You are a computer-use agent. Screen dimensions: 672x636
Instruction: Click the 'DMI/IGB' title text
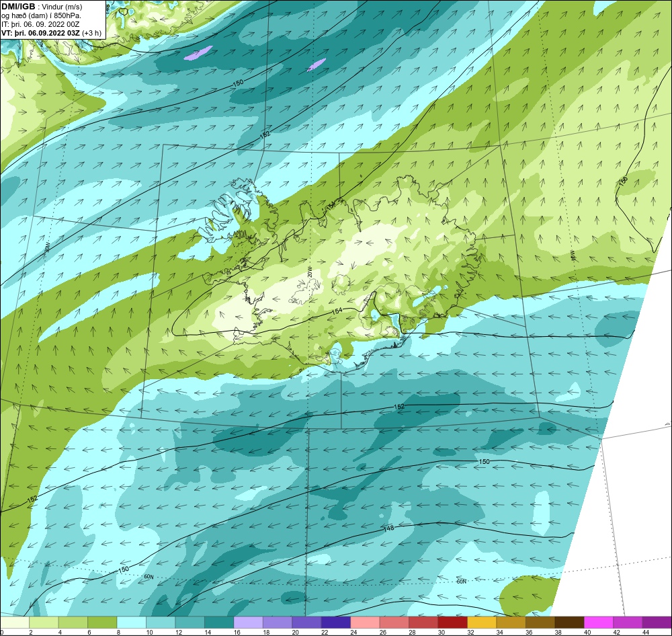18,7
